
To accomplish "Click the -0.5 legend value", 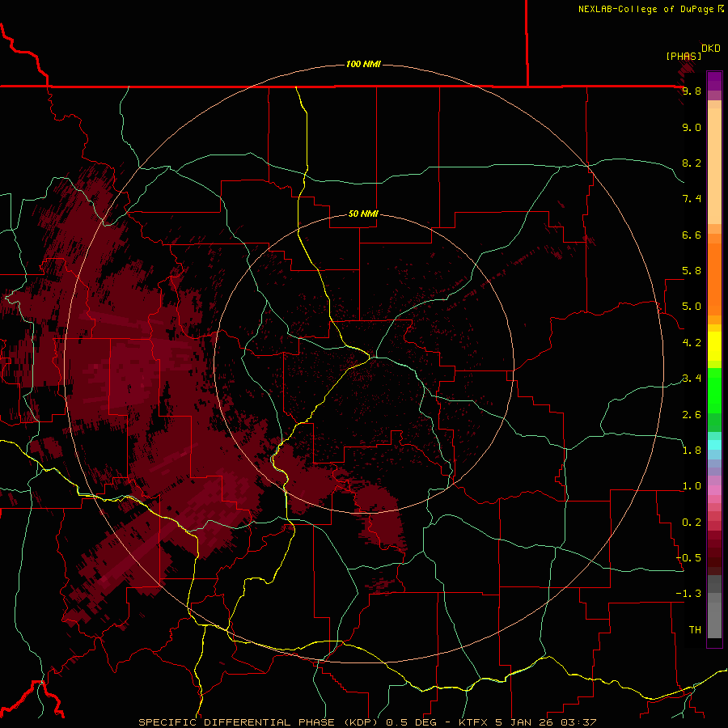I will pos(688,558).
